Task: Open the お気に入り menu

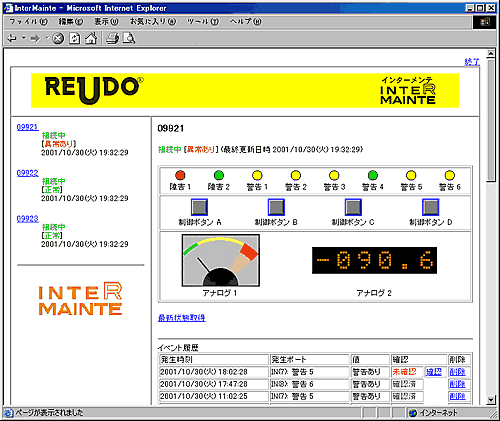Action: [x=153, y=22]
